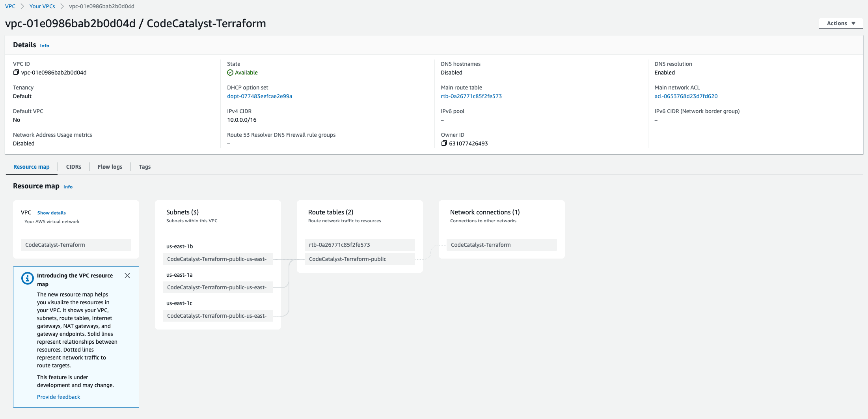868x419 pixels.
Task: Click the info circle icon in the notice
Action: click(27, 278)
